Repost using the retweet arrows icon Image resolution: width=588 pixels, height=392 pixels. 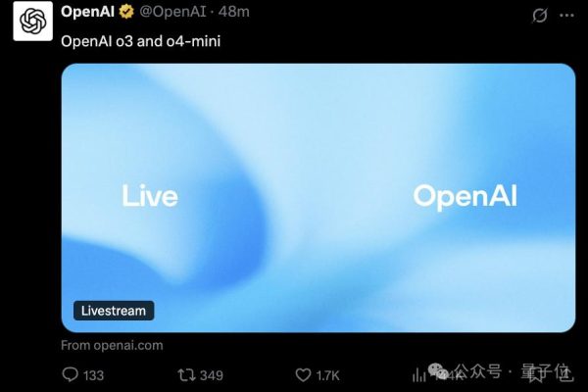pyautogui.click(x=186, y=374)
